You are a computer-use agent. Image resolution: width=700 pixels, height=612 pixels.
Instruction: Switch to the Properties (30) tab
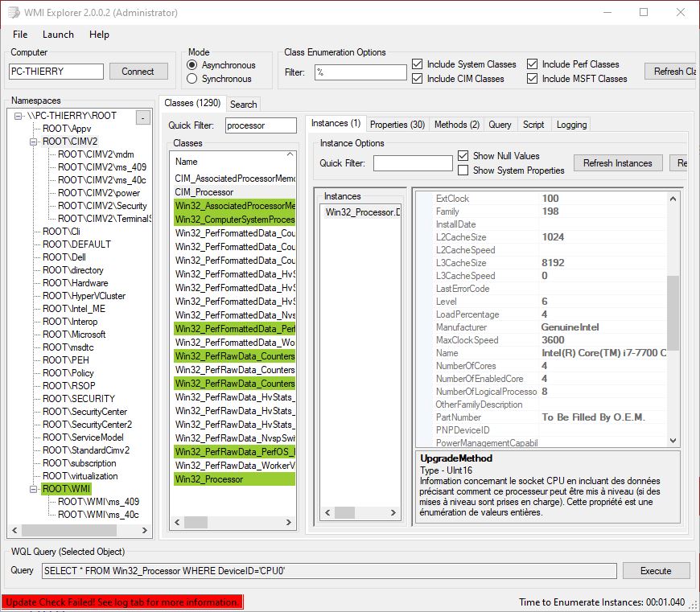[397, 125]
